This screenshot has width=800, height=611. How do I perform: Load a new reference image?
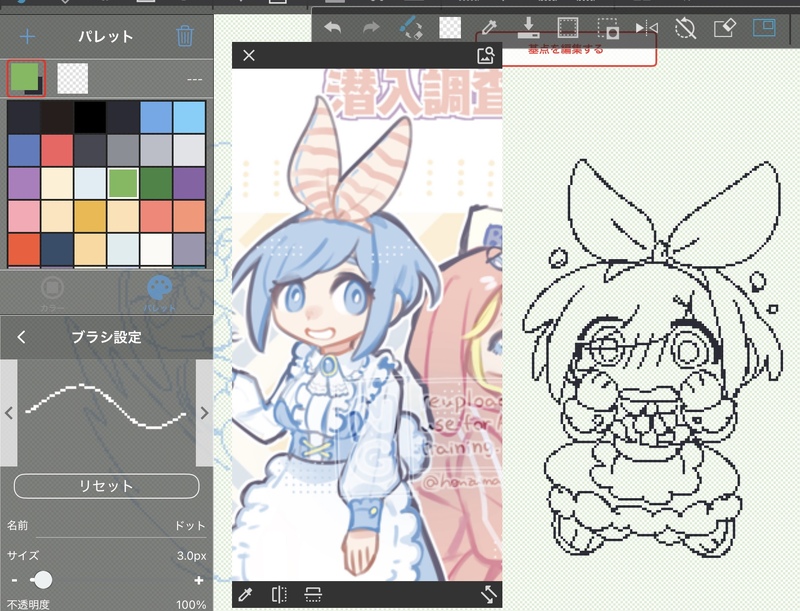click(485, 55)
